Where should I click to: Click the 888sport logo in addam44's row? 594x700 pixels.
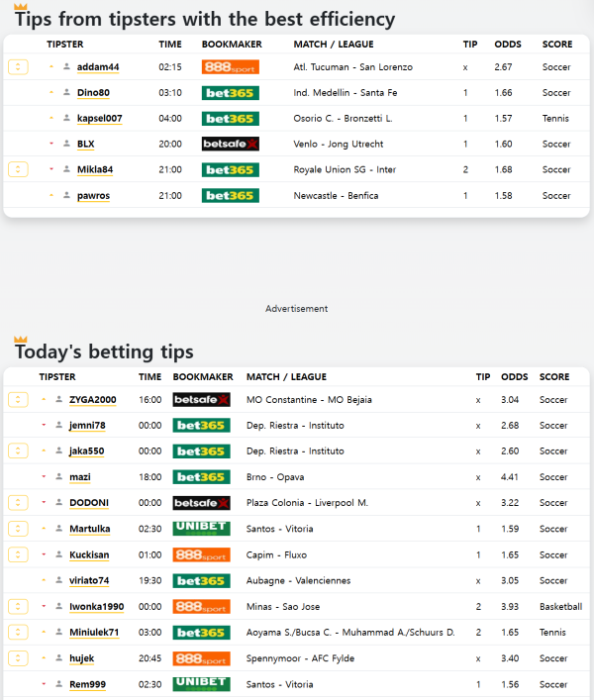[x=230, y=67]
